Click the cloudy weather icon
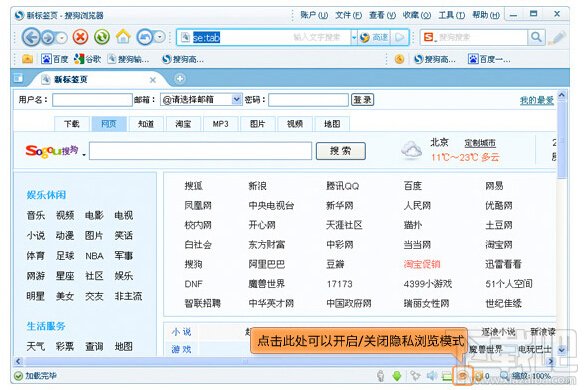585x390 pixels. (412, 150)
